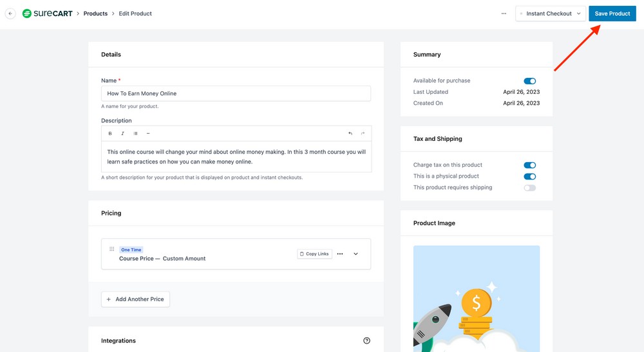The height and width of the screenshot is (352, 644).
Task: Insert bulleted list in description
Action: (x=135, y=134)
